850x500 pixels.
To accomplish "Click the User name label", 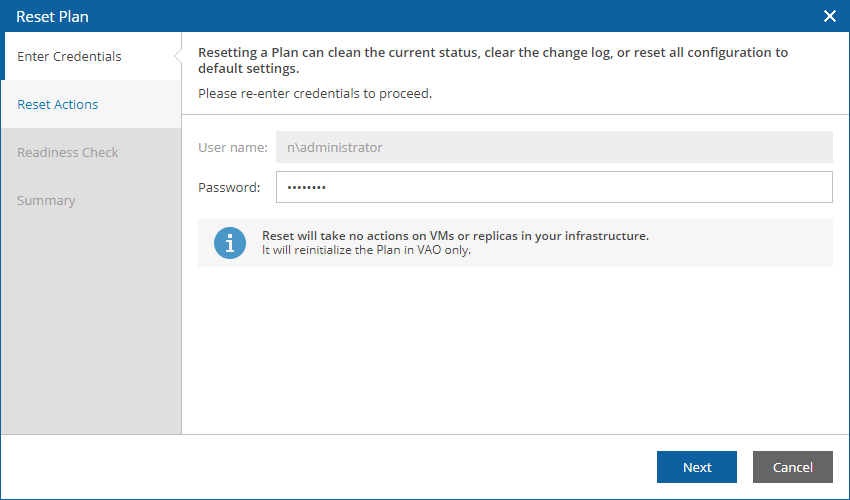I will click(x=233, y=148).
